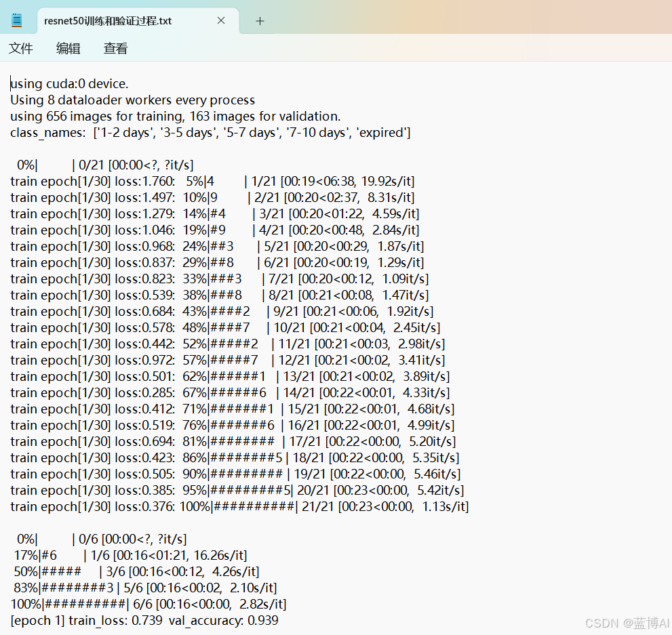Click the validation line '6/6 [00:16<00:00'
Screen dimensions: 672x635
click(x=149, y=605)
